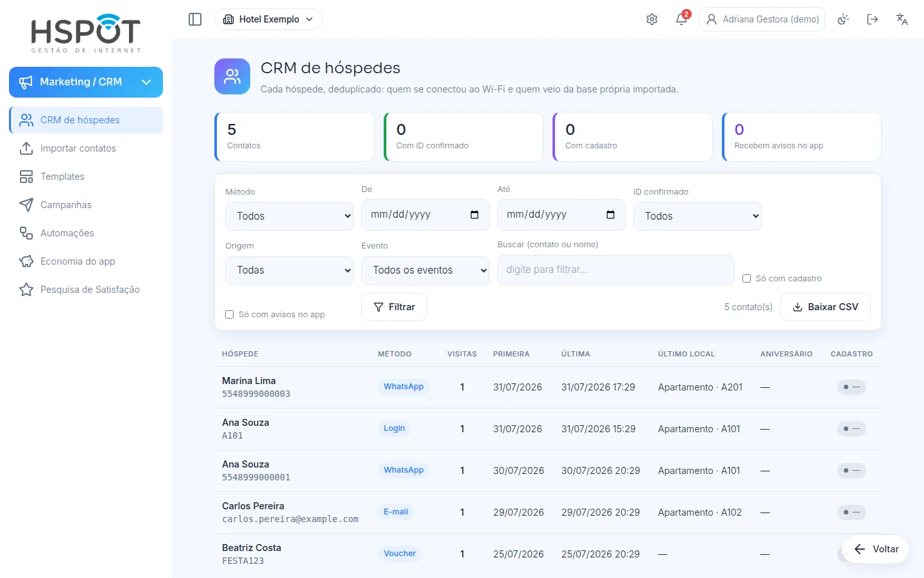The image size is (924, 578).
Task: Click the calendar icon in Até field
Action: point(610,215)
